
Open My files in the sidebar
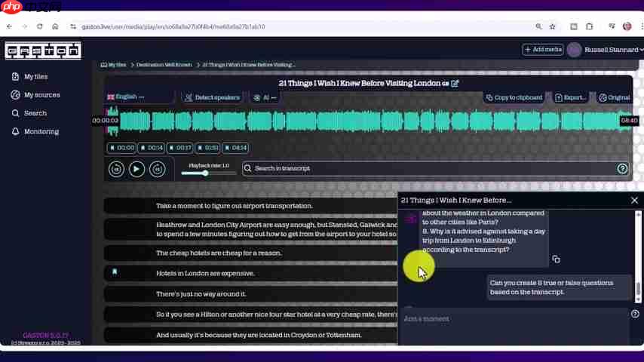29,77
